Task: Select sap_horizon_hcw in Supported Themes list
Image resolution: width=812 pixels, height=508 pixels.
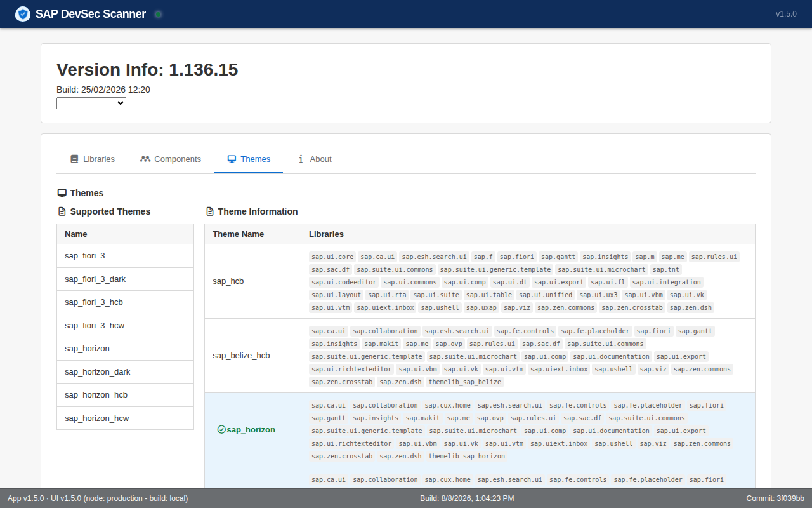Action: click(125, 418)
